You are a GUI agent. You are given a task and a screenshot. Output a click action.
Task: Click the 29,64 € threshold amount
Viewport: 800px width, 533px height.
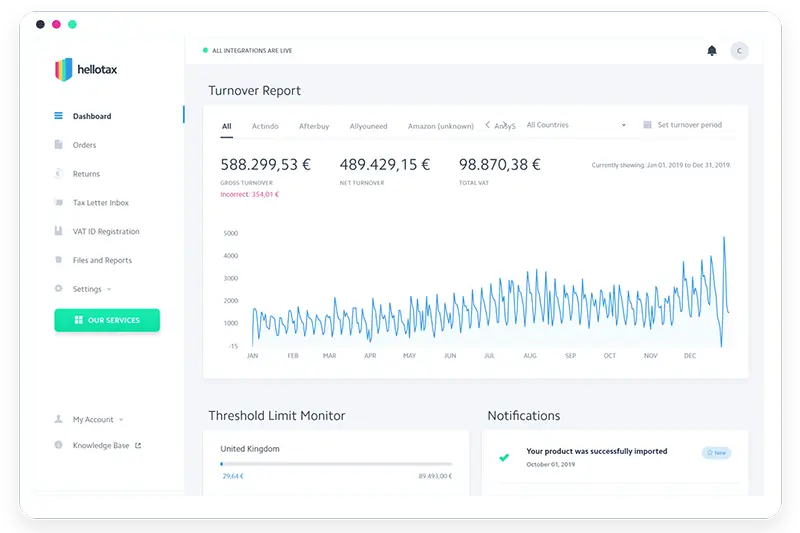[x=233, y=476]
